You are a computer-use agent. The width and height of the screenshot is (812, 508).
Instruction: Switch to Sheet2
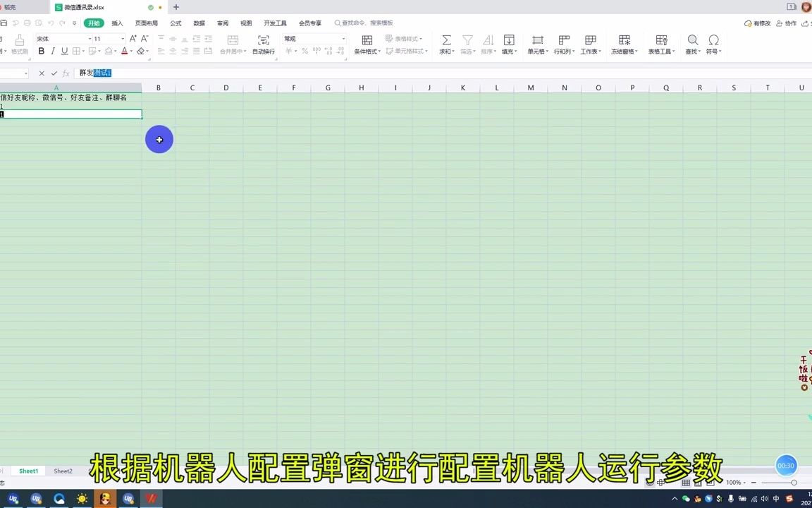pyautogui.click(x=63, y=471)
